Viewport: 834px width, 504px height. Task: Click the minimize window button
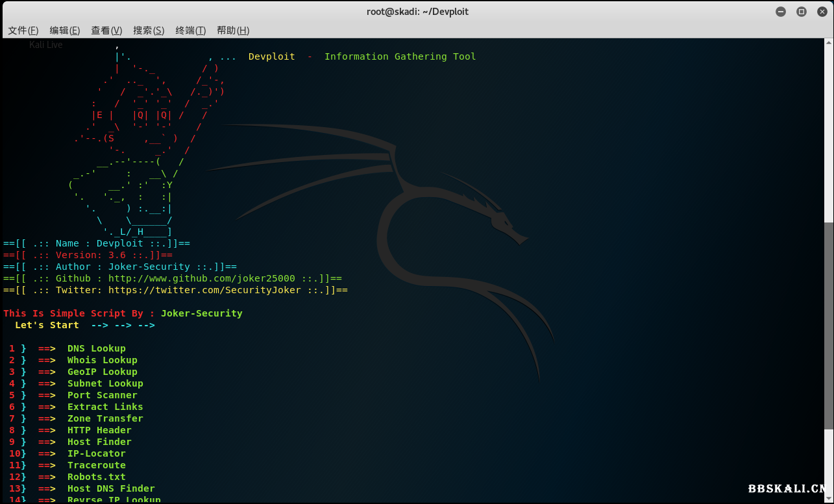[x=780, y=11]
